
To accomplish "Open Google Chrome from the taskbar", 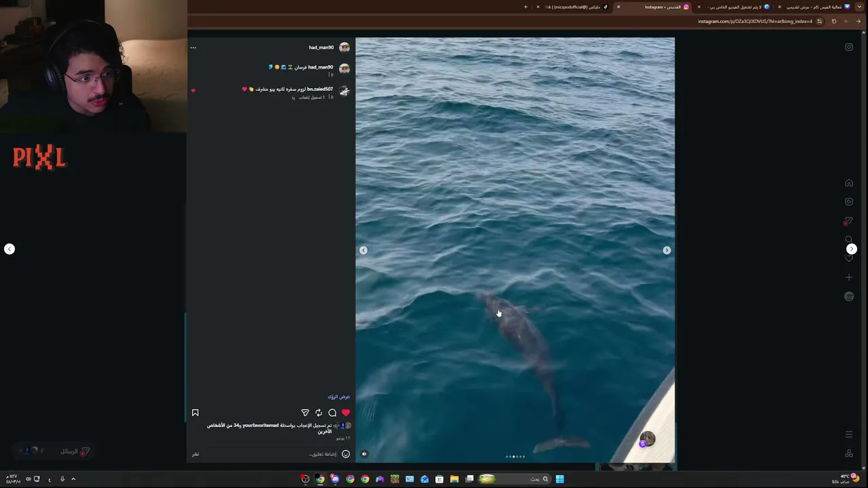I will (x=365, y=479).
